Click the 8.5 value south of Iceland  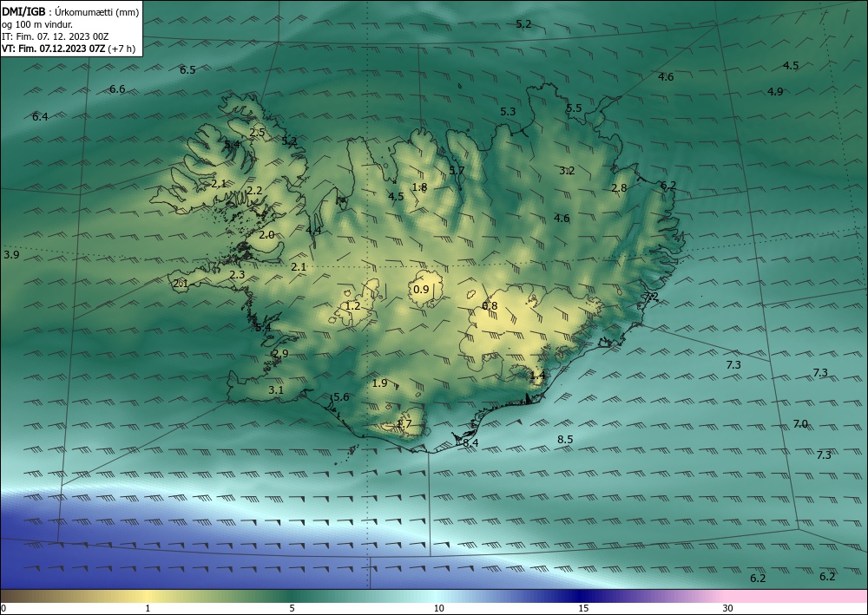pyautogui.click(x=565, y=440)
